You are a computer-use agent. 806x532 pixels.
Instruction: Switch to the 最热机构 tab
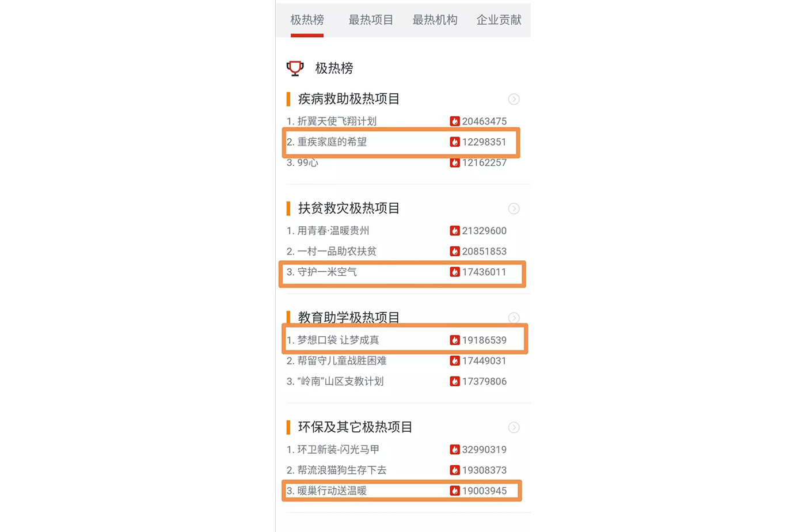pyautogui.click(x=435, y=20)
